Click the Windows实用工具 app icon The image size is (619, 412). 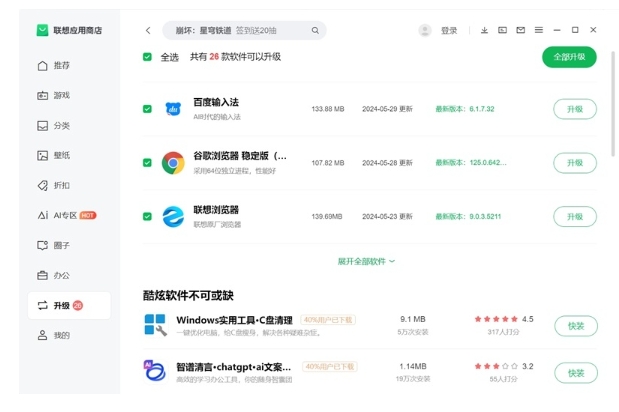(155, 325)
